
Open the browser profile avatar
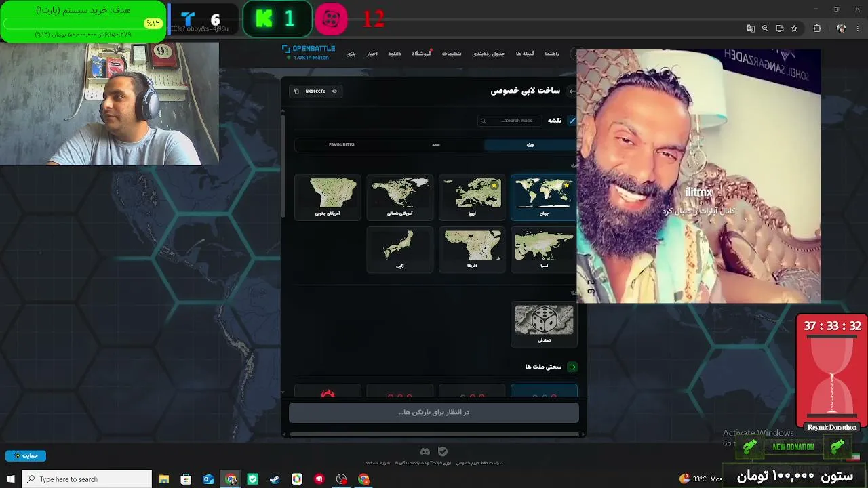(x=841, y=28)
